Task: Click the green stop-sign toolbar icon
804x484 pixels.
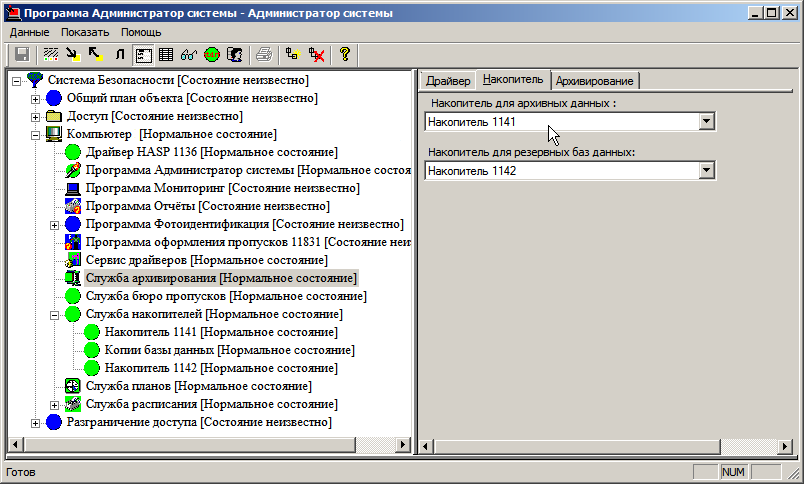Action: [x=212, y=55]
